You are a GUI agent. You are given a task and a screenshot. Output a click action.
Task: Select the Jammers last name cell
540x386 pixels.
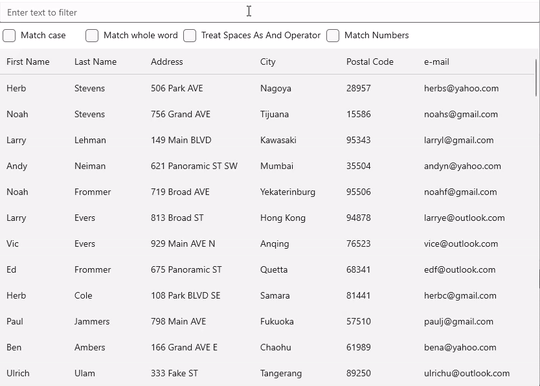pyautogui.click(x=92, y=322)
